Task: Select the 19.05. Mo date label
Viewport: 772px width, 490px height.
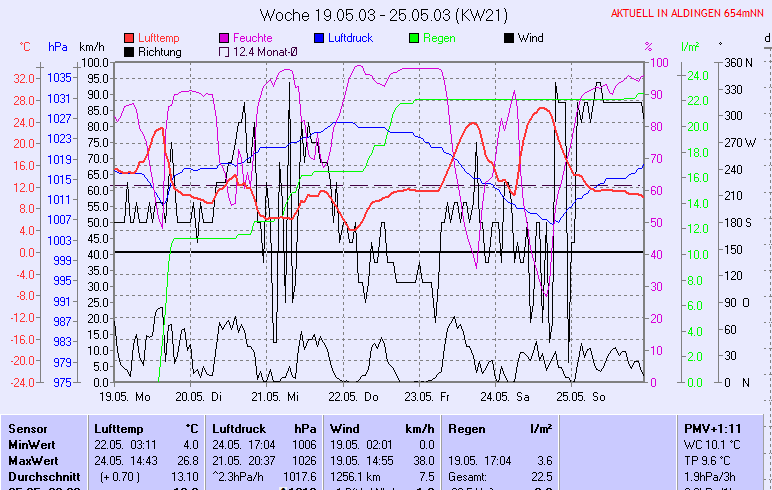Action: tap(124, 396)
